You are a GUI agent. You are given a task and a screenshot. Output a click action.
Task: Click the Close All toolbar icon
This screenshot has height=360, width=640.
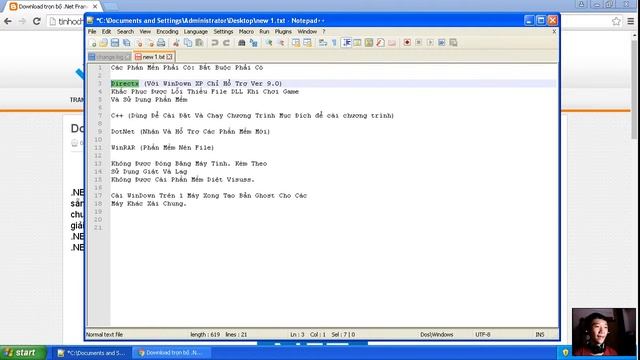click(150, 43)
